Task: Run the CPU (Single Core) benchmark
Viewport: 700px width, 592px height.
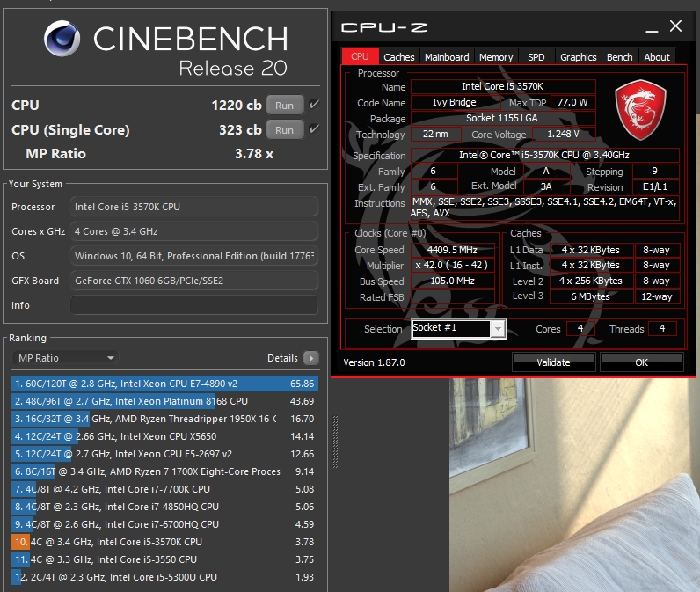Action: [285, 130]
